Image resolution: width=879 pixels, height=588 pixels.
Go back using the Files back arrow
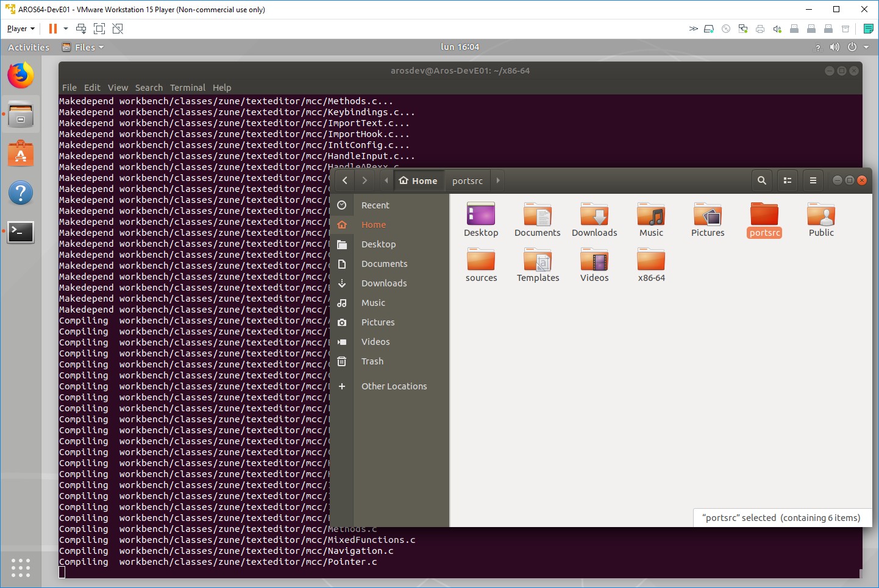click(344, 180)
